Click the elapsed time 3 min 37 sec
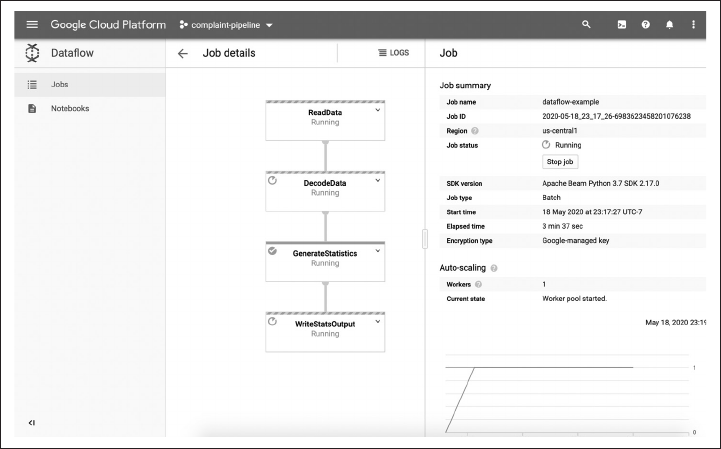This screenshot has height=449, width=721. click(562, 226)
